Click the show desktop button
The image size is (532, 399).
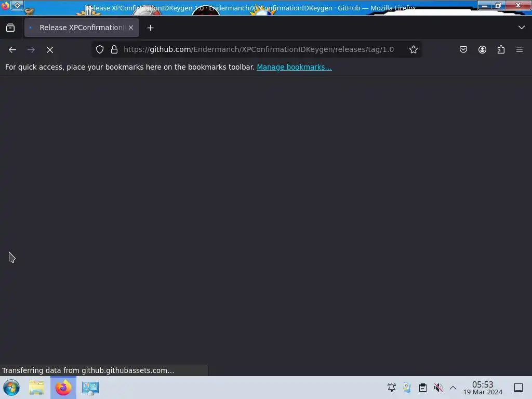coord(518,388)
